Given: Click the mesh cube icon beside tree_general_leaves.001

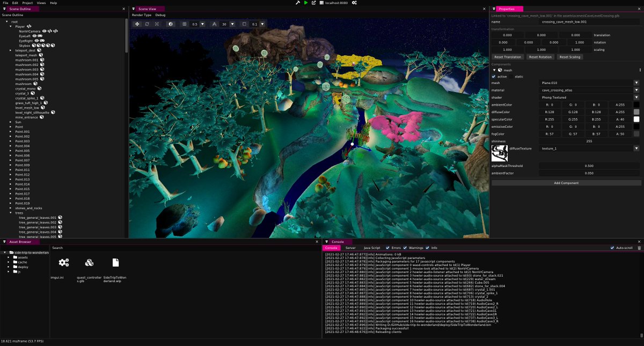Looking at the screenshot, I should (61, 217).
